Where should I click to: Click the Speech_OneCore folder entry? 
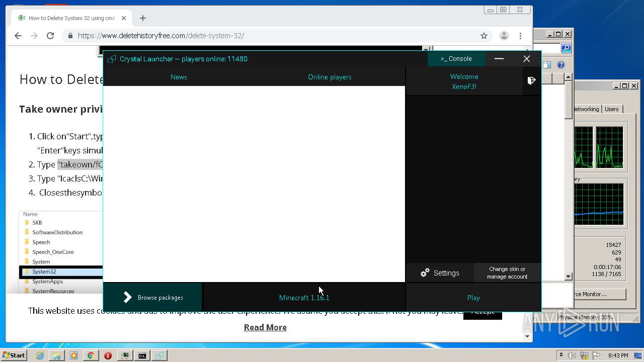coord(53,252)
